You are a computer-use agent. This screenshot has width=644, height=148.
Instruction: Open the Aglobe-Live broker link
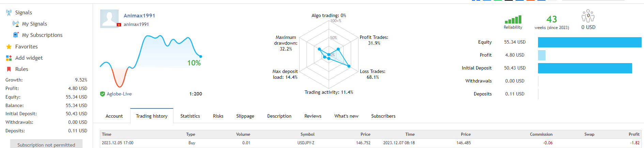(x=119, y=94)
